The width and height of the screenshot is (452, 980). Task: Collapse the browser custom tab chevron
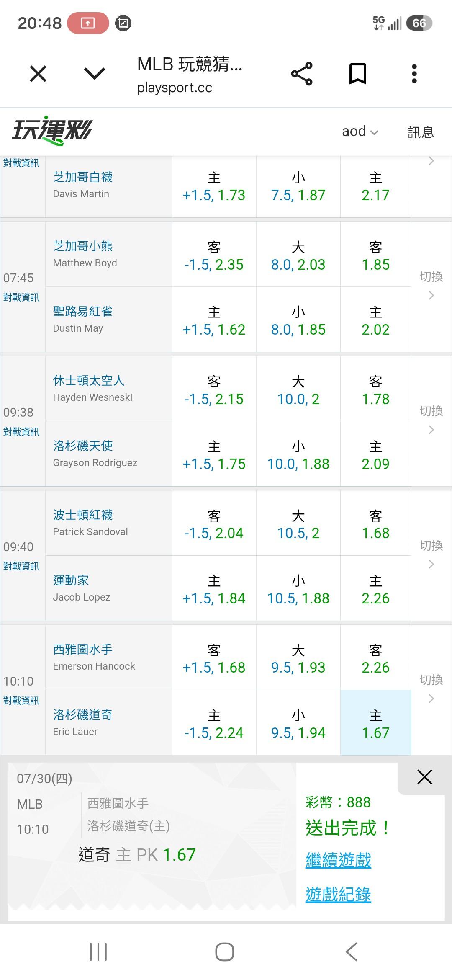click(95, 74)
